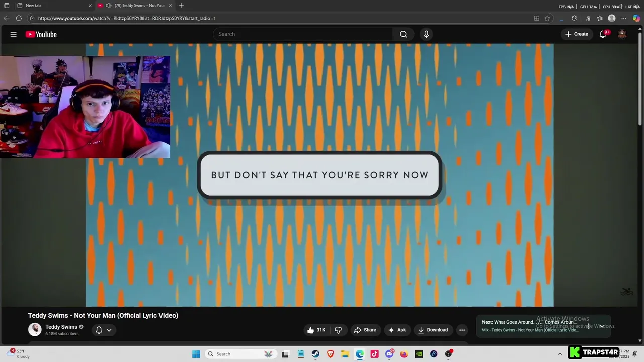This screenshot has width=644, height=362.
Task: Open a new browser tab with plus
Action: pos(181,5)
